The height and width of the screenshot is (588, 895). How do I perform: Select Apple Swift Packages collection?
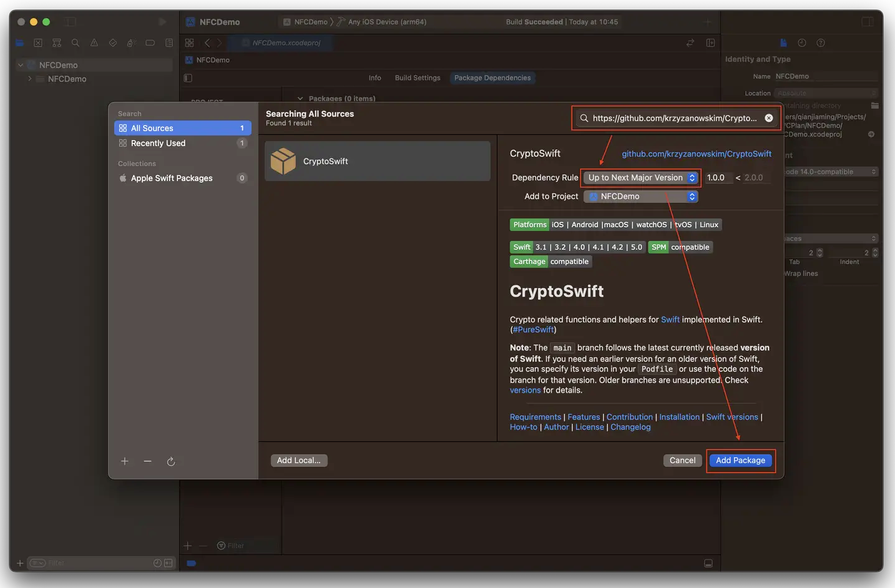183,178
